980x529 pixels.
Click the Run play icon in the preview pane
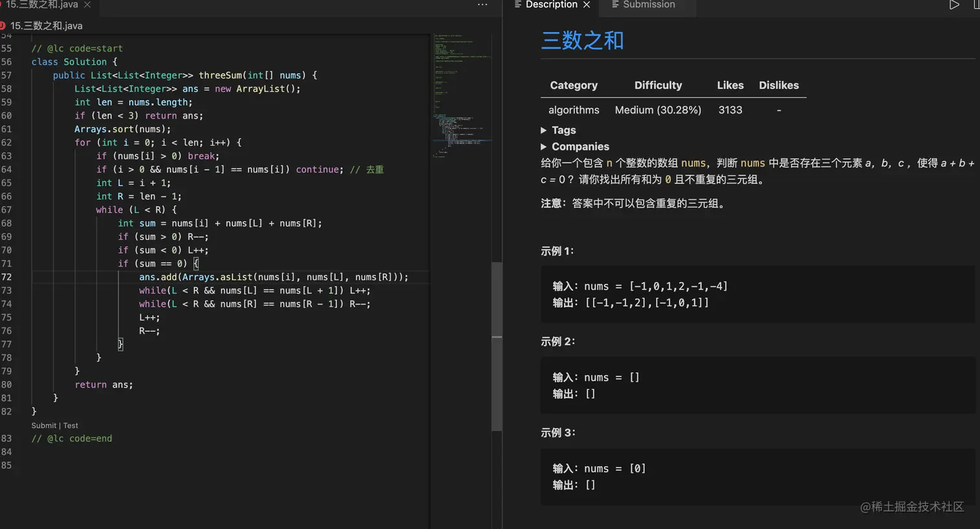click(954, 5)
